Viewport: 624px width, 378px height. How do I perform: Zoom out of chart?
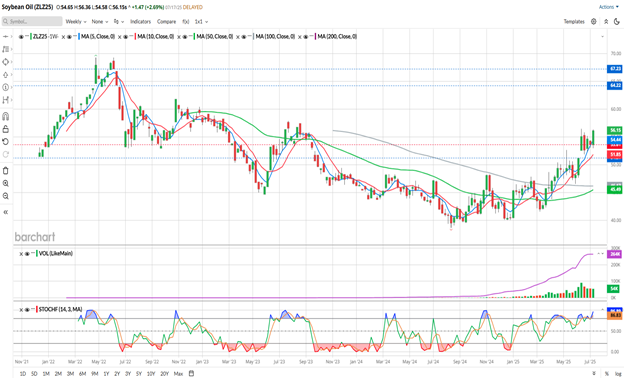tap(6, 196)
